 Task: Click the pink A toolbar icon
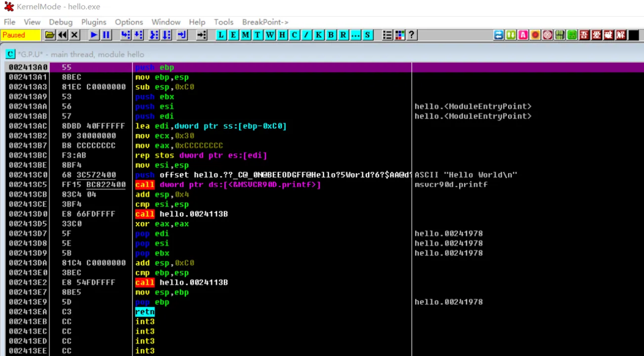pos(523,35)
